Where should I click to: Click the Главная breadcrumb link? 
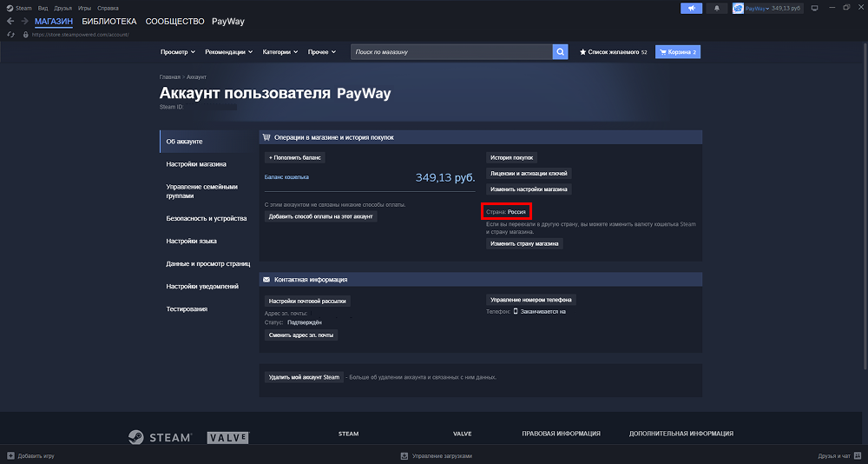click(170, 76)
